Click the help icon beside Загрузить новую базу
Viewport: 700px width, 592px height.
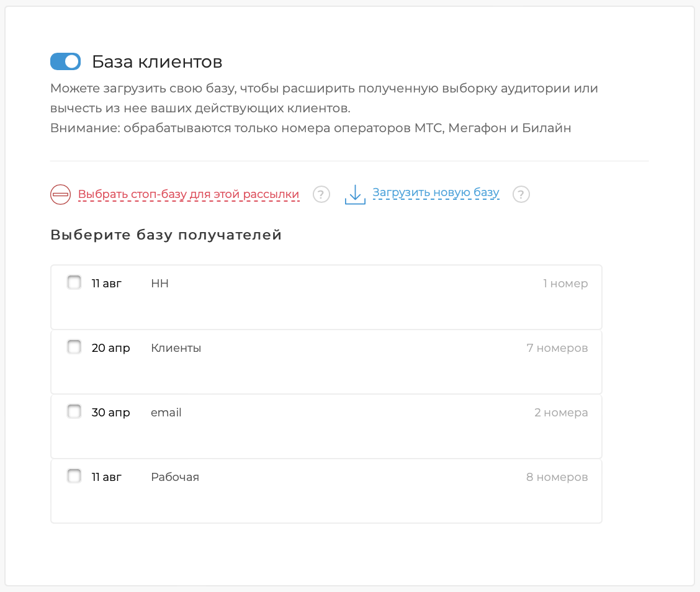[521, 194]
